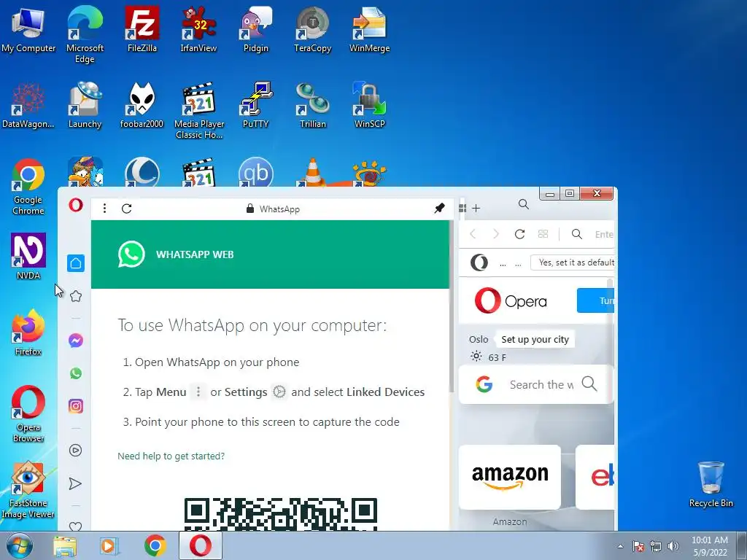Pin the WhatsApp sidebar panel

coord(439,208)
